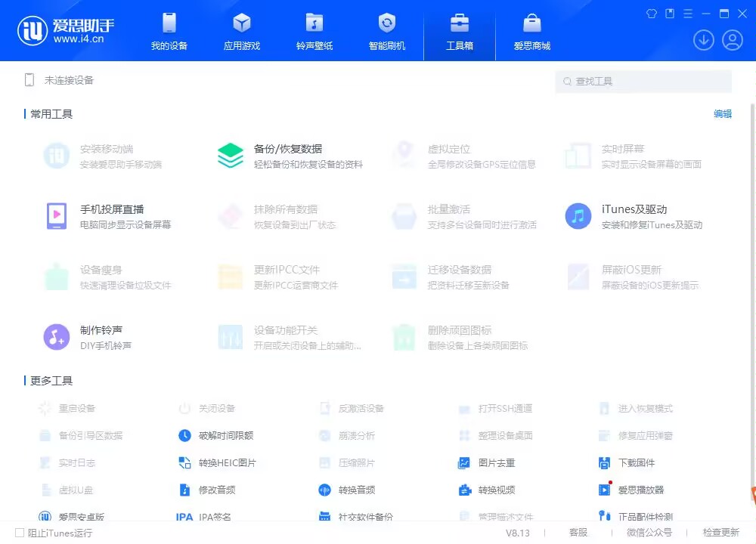Viewport: 756px width, 544px height.
Task: Select the 转换HEIC图片 converter tool
Action: (x=185, y=462)
